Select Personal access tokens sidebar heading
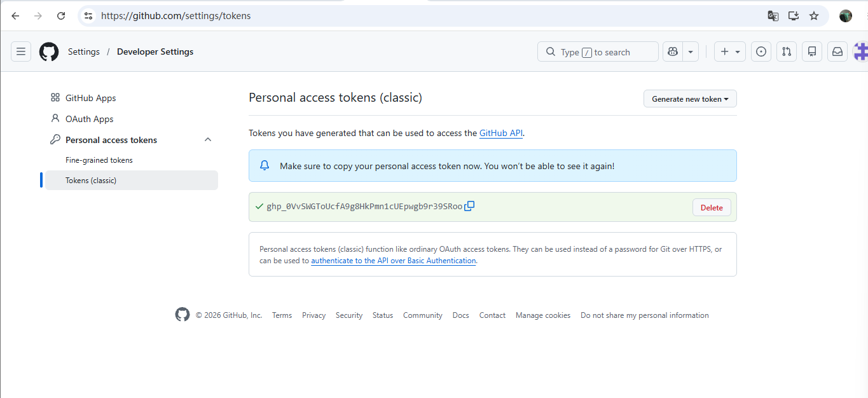The image size is (868, 398). (x=111, y=140)
